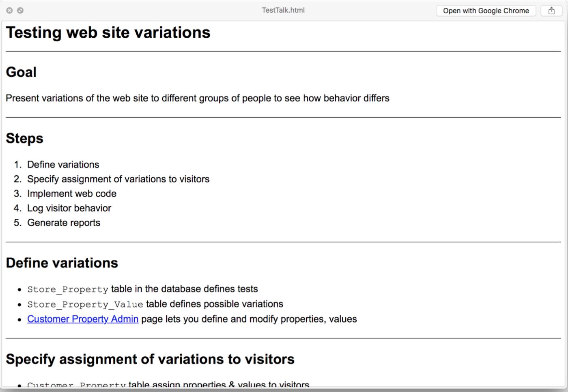
Task: Click the 'Define variations' section heading
Action: (x=62, y=263)
